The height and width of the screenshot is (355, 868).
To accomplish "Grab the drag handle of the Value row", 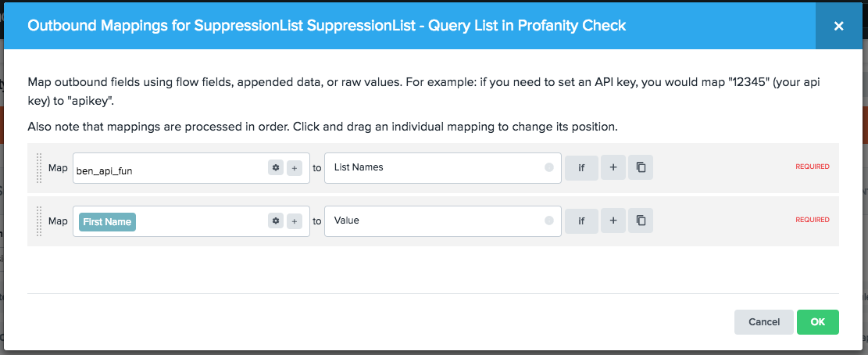I will (39, 221).
